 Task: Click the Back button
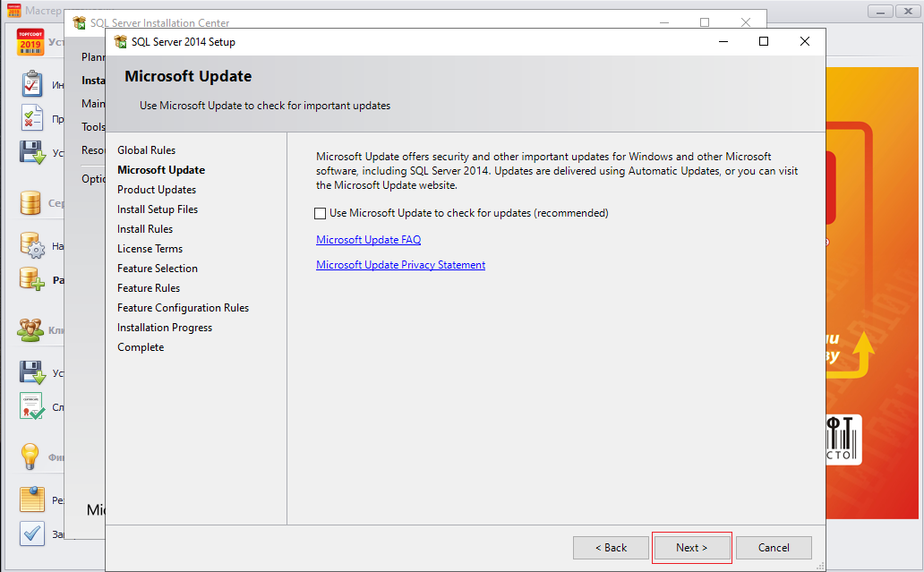(x=612, y=548)
